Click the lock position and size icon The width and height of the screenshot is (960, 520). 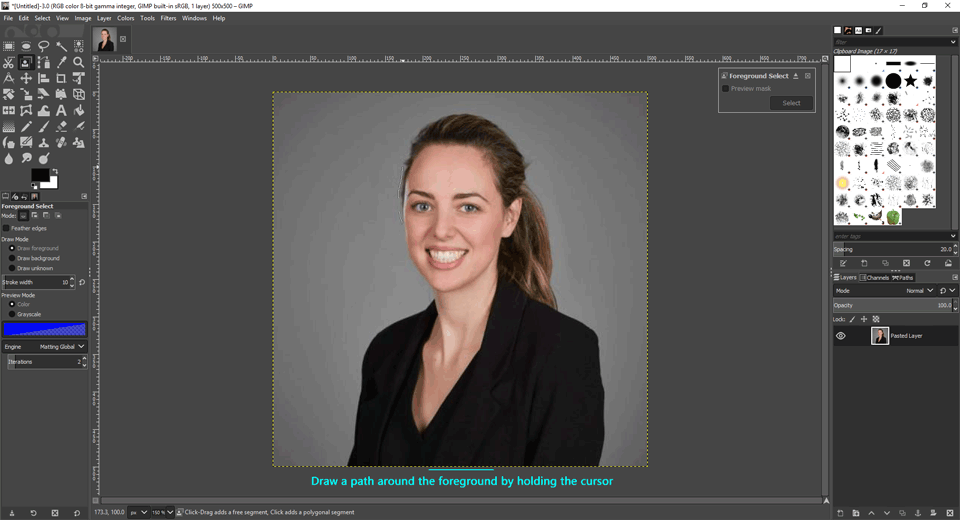(864, 319)
